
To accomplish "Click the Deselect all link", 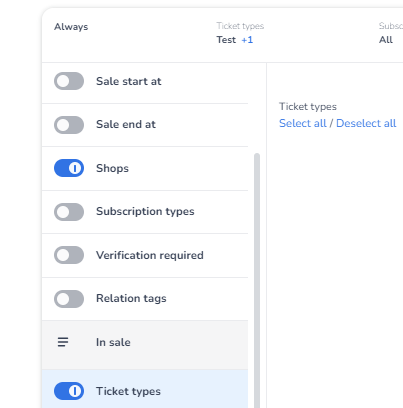I will (x=366, y=123).
